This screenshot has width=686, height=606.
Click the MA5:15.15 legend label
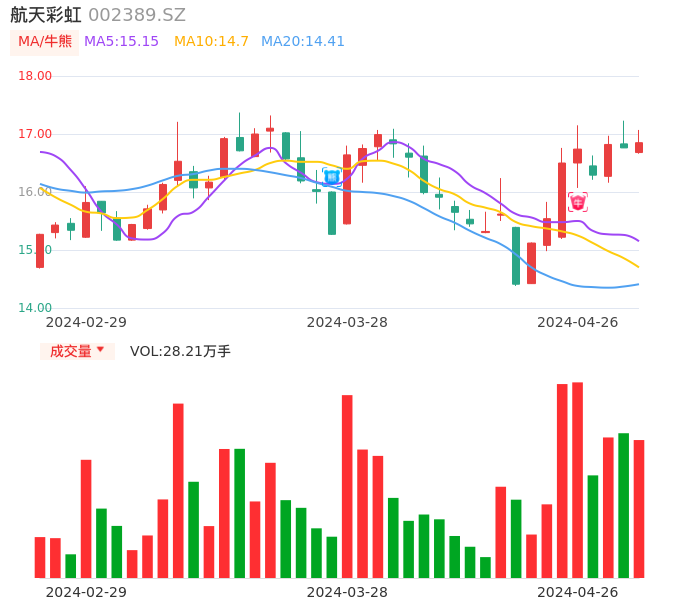click(x=121, y=42)
